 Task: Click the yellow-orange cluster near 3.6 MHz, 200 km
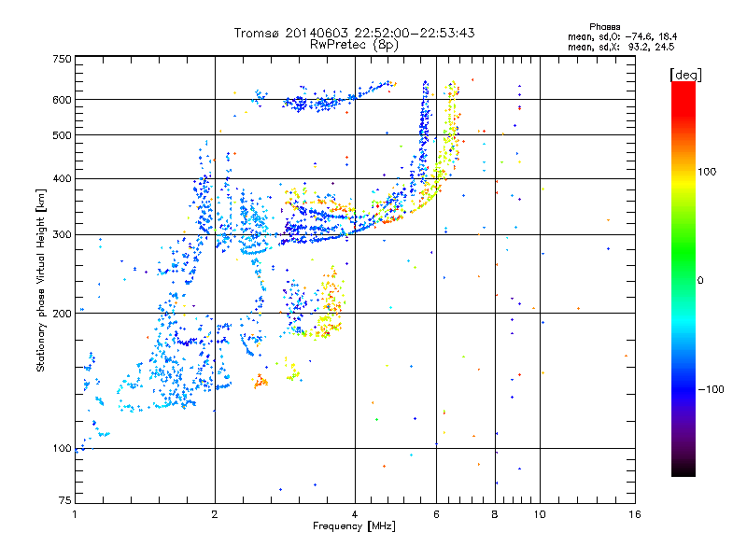[331, 302]
